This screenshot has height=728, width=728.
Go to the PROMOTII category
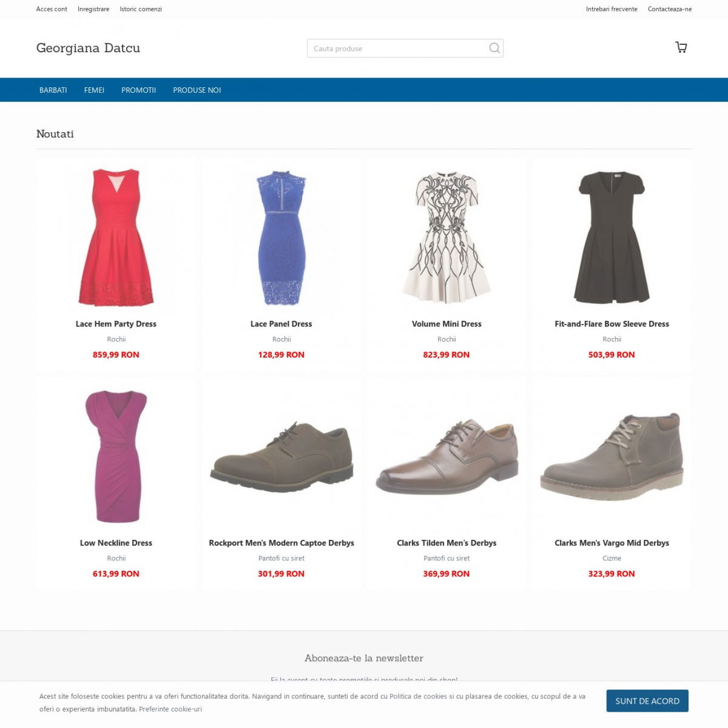click(x=138, y=90)
